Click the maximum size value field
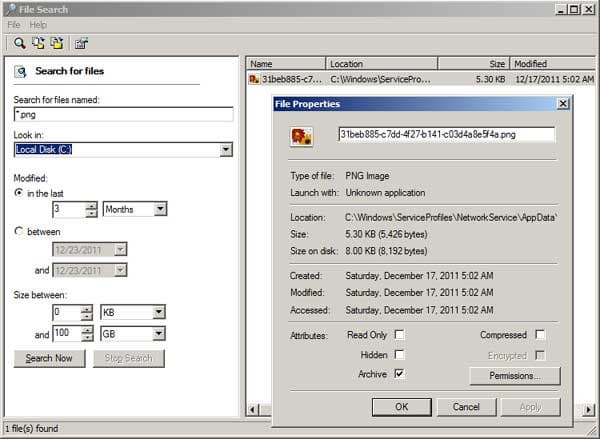The width and height of the screenshot is (600, 439). [67, 333]
